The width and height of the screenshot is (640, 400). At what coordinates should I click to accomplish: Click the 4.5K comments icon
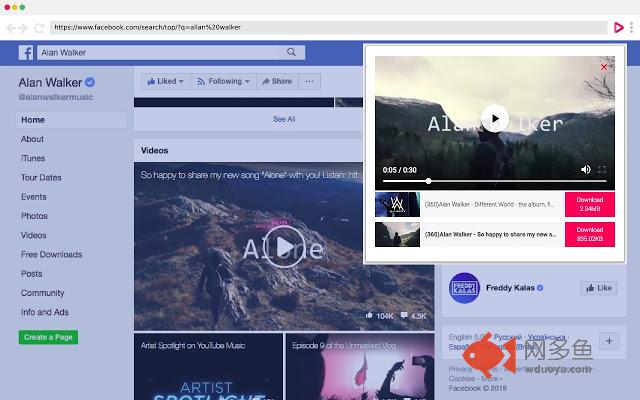pyautogui.click(x=404, y=315)
